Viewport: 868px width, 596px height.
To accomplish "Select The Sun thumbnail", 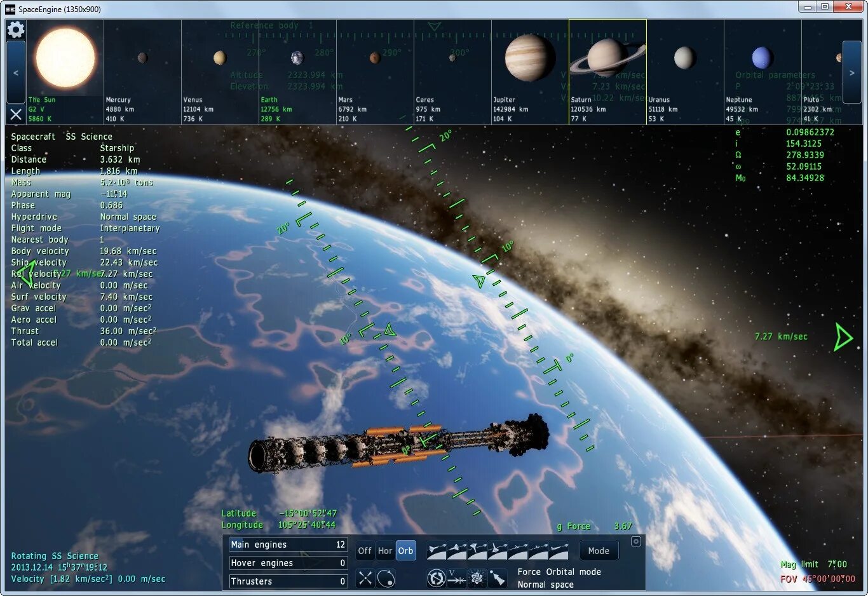I will tap(65, 72).
